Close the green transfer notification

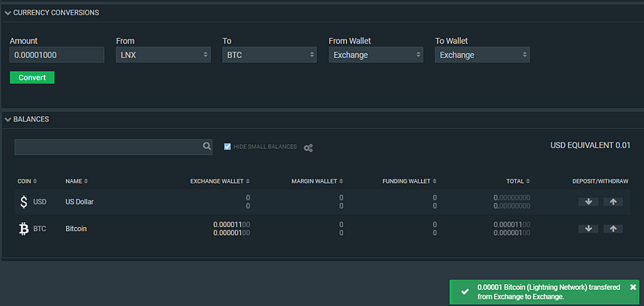[633, 287]
